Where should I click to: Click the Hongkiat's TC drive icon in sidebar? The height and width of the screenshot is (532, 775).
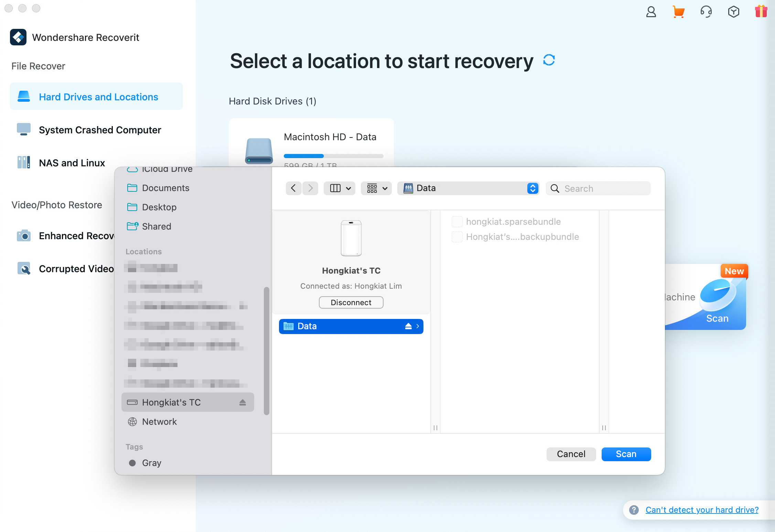tap(132, 402)
